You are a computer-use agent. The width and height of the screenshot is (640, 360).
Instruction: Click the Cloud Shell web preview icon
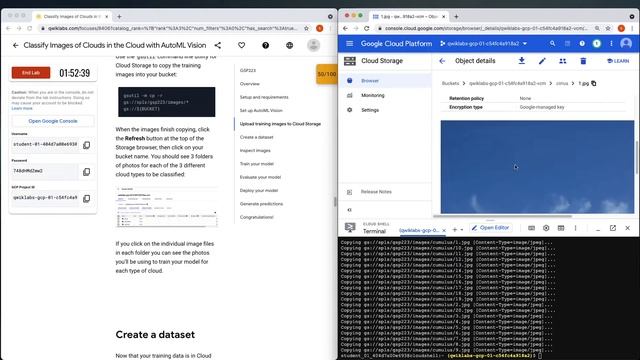(x=561, y=228)
